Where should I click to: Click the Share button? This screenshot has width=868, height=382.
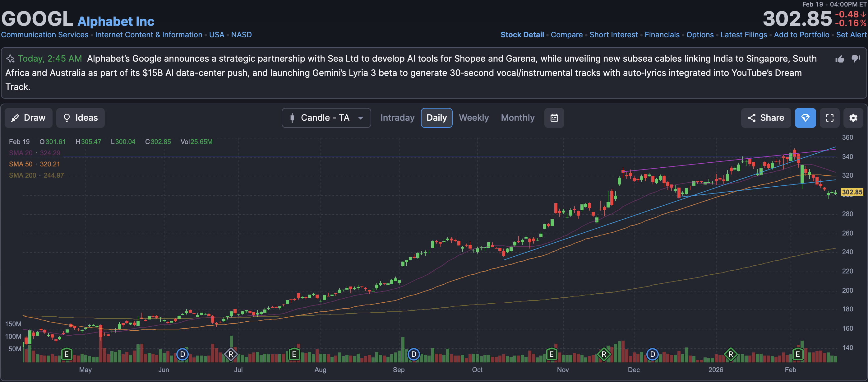pos(766,118)
